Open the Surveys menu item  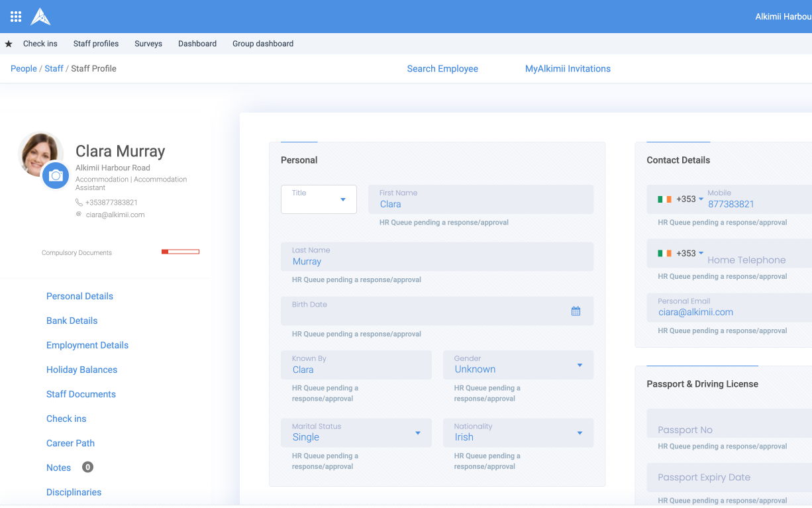[148, 44]
